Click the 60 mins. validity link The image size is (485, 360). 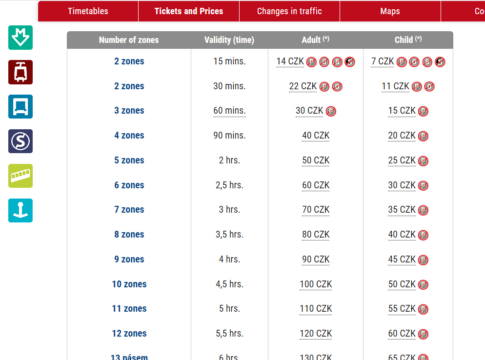point(229,111)
